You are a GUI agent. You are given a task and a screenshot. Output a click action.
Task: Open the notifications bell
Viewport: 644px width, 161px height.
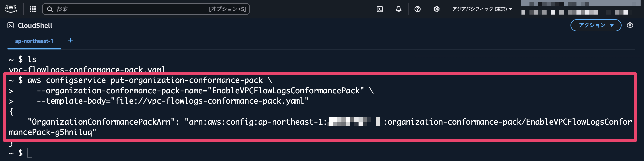coord(398,9)
